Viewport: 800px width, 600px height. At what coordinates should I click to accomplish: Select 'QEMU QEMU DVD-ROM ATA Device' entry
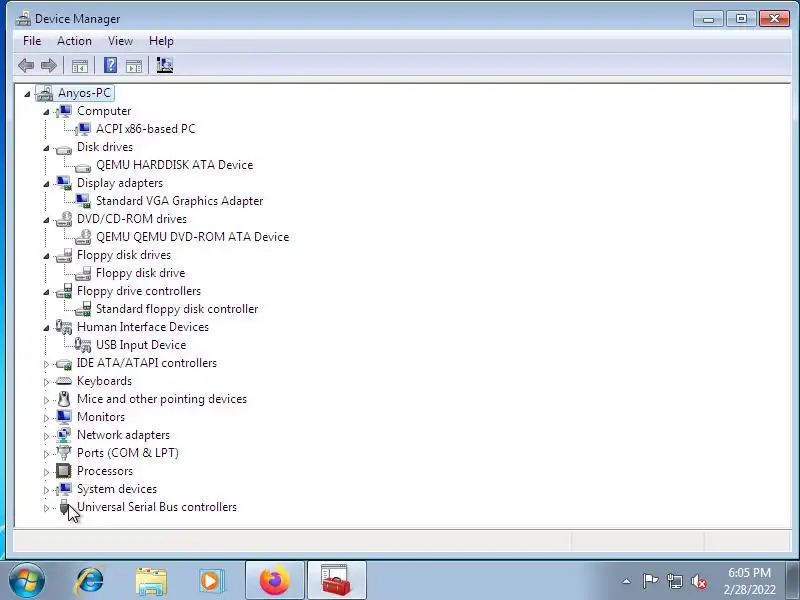coord(193,237)
